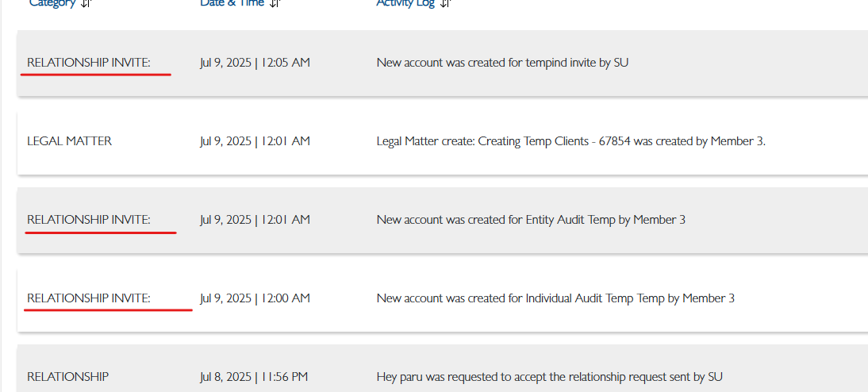The height and width of the screenshot is (392, 868).
Task: Sort by Activity Log column icon
Action: pyautogui.click(x=446, y=2)
